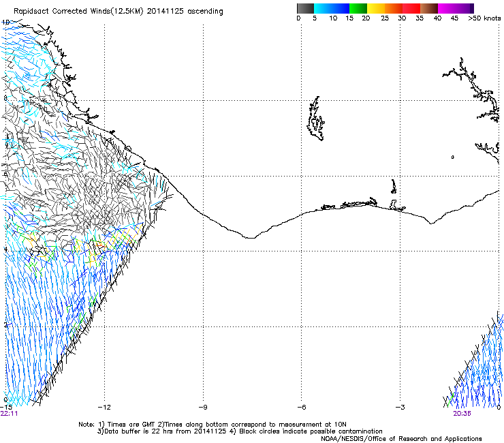Click the large island outline north of the coast
504x443 pixels.
(316, 119)
